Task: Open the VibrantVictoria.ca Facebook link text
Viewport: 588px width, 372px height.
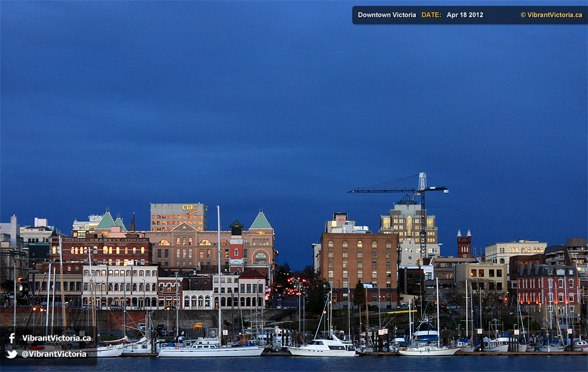Action: point(56,338)
